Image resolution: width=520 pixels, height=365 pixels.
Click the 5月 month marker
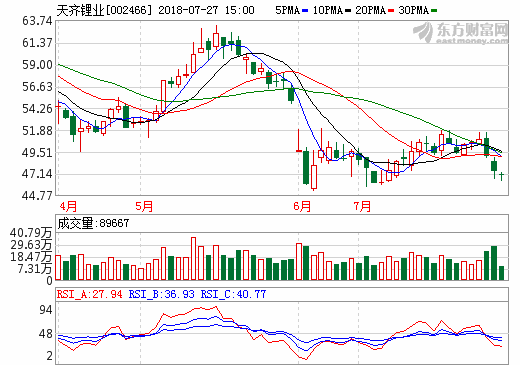point(144,206)
